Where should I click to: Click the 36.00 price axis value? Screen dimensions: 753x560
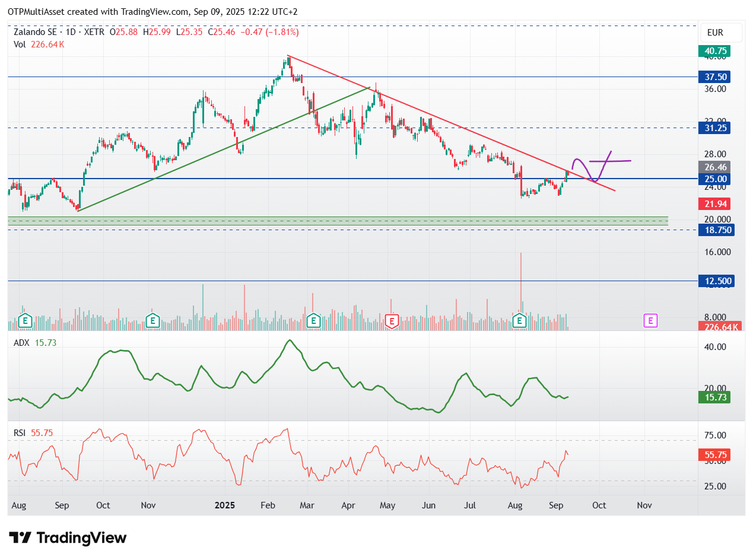714,89
